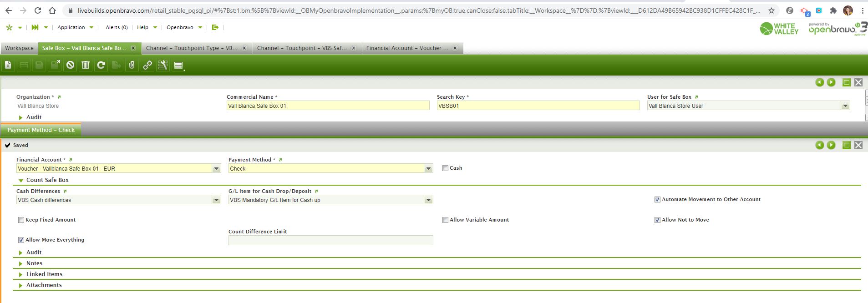Open the Payment Method dropdown arrow

pos(428,169)
